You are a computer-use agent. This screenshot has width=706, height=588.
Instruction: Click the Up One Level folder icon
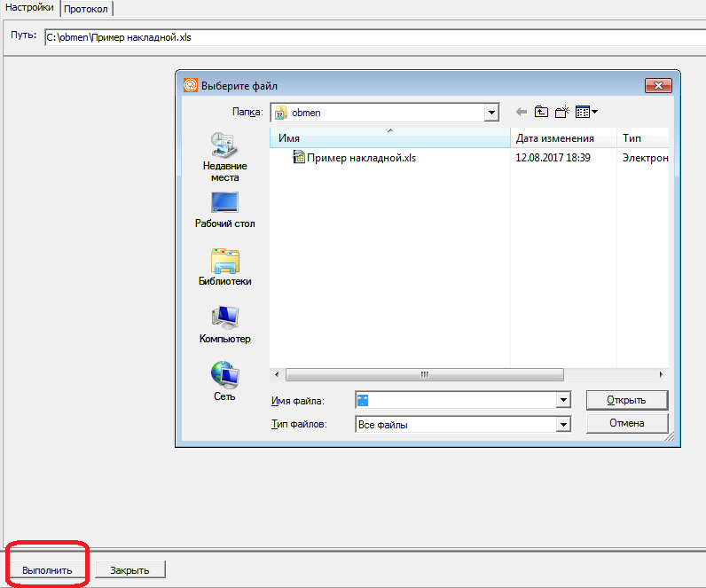tap(541, 112)
